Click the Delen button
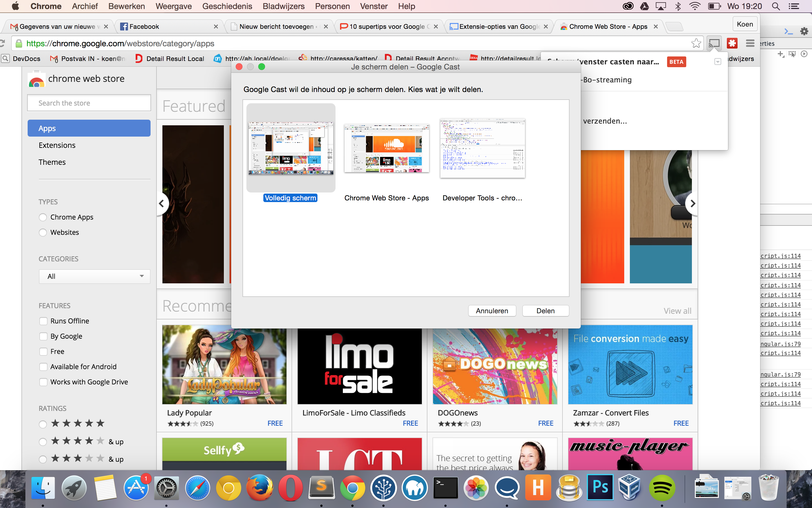Viewport: 812px width, 508px height. [x=546, y=311]
